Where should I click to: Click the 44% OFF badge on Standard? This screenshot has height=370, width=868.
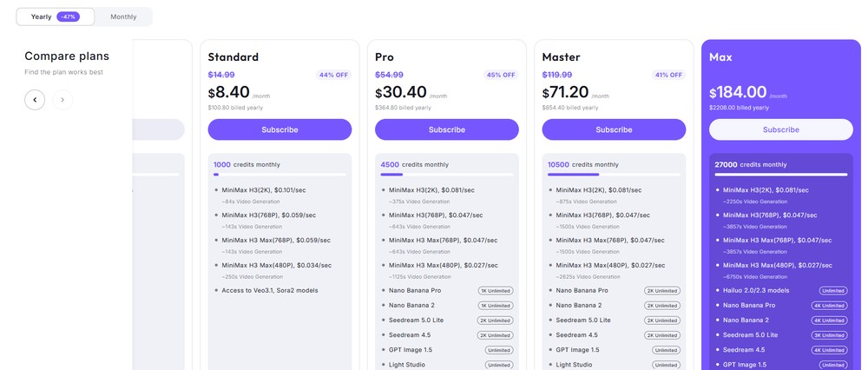(x=334, y=75)
